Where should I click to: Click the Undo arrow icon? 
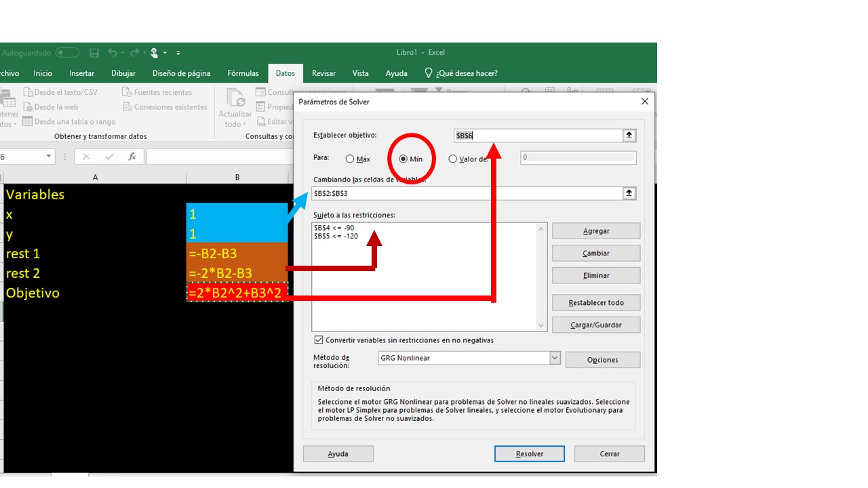coord(112,53)
